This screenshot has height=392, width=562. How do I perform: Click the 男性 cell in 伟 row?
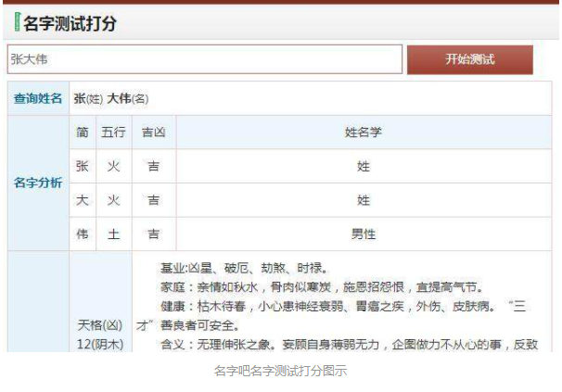[x=364, y=234]
